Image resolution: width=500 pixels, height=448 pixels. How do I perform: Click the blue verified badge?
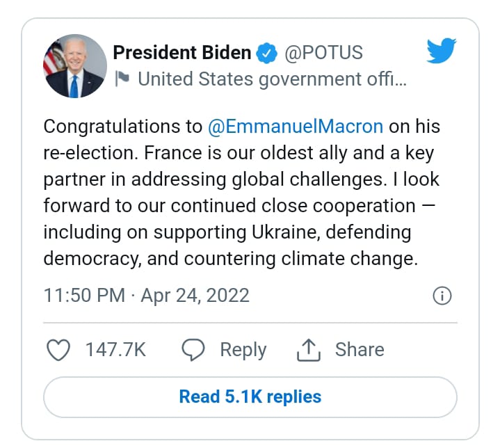point(266,53)
